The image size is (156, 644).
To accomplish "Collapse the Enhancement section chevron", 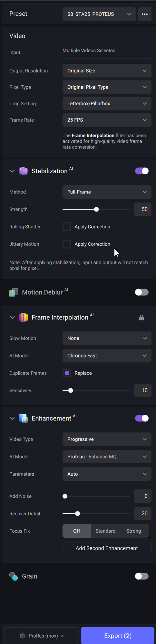I will click(12, 418).
